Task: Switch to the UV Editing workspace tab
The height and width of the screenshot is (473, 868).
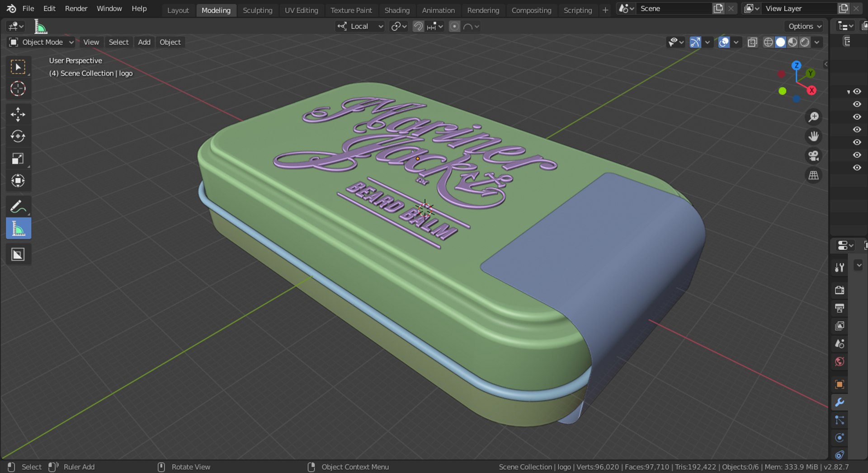Action: coord(302,10)
